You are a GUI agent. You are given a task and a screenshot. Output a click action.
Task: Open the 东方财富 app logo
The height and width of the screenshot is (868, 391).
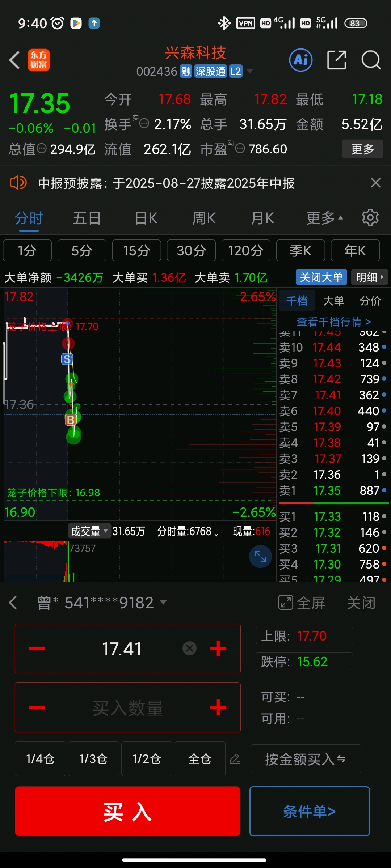39,60
